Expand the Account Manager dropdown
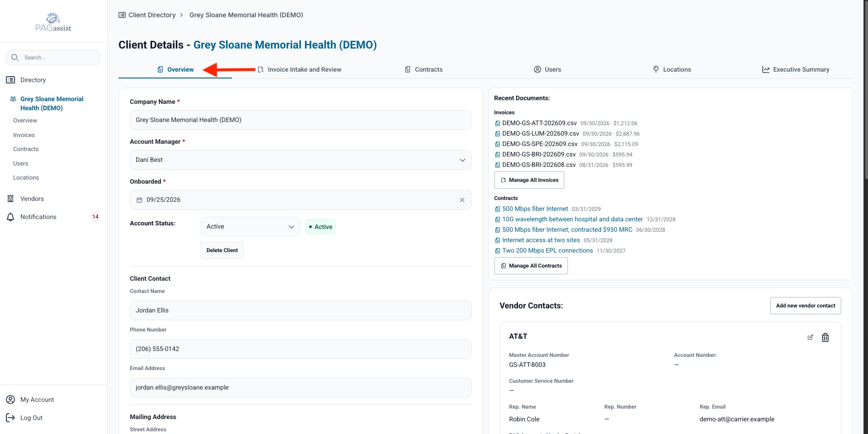 coord(301,160)
